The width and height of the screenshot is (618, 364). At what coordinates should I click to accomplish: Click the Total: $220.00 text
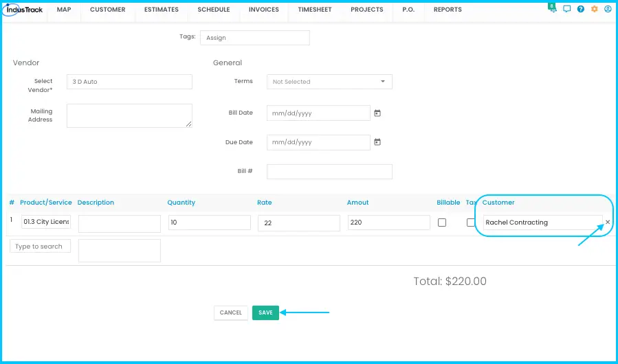450,282
